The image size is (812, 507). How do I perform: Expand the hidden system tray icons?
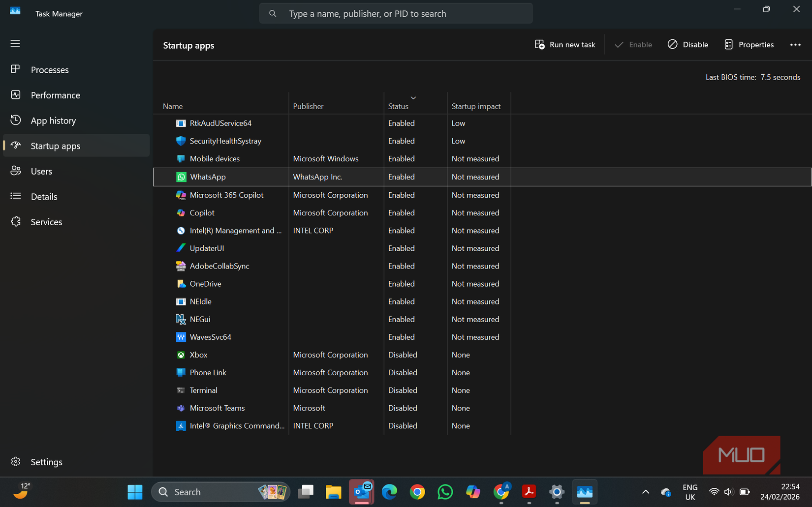(645, 492)
